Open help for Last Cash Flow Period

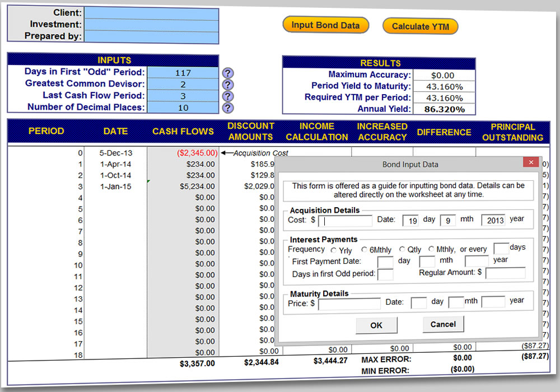tap(227, 96)
